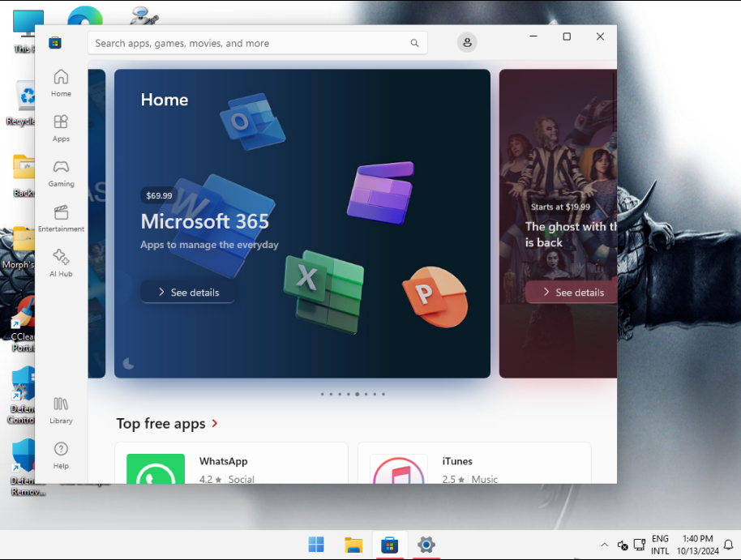Jump to the last carousel dot
Image resolution: width=741 pixels, height=560 pixels.
(383, 394)
